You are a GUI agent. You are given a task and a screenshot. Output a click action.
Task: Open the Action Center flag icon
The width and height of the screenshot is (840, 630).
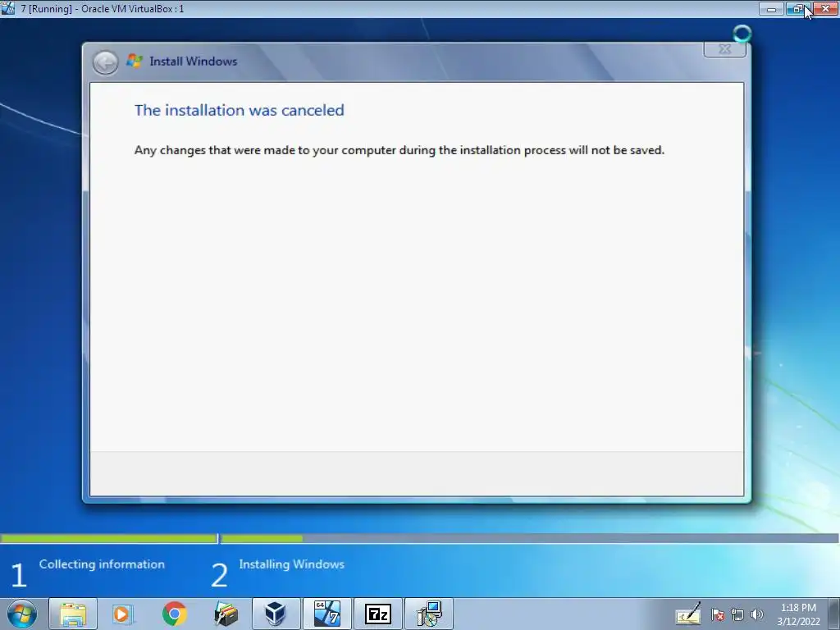point(718,615)
